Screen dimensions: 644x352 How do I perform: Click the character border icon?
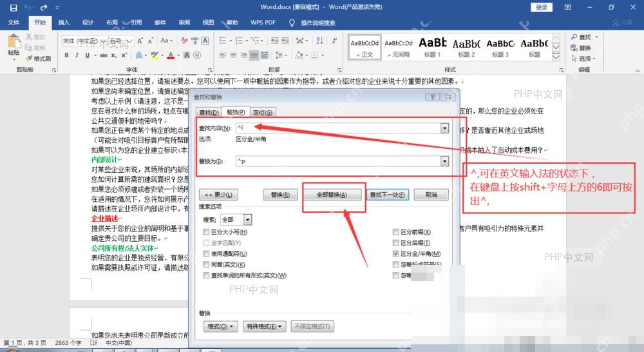205,41
